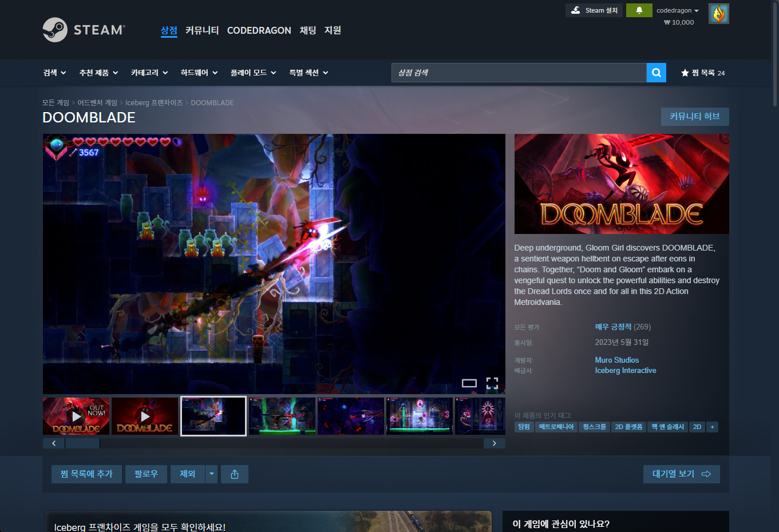Expand the 추천 제품 dropdown menu
This screenshot has width=779, height=532.
point(98,73)
